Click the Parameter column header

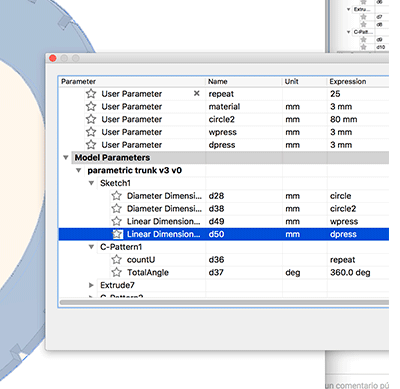click(x=78, y=82)
